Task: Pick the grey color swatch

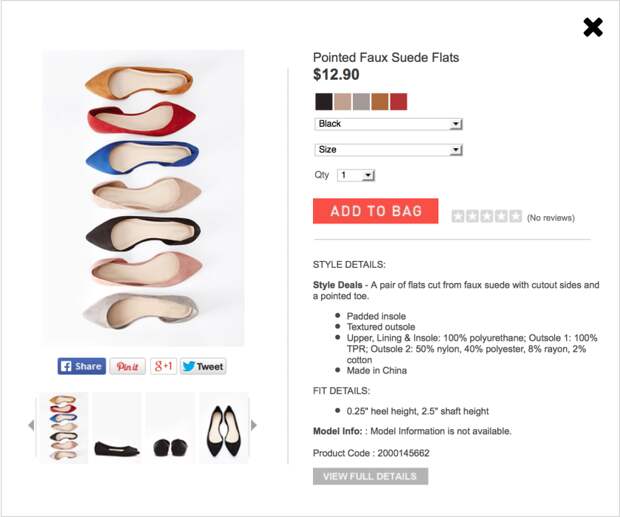Action: click(x=361, y=102)
